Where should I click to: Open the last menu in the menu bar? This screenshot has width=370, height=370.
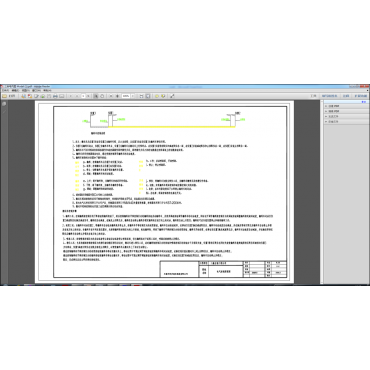pyautogui.click(x=47, y=90)
